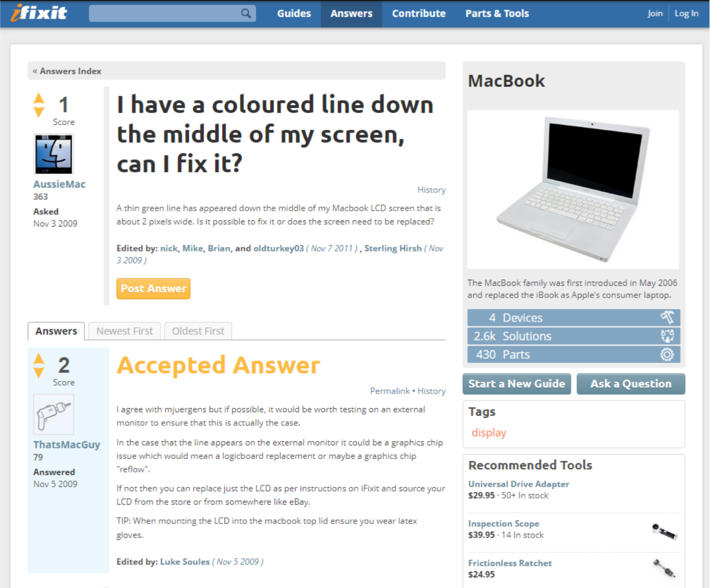Open Sterling Hirsh's profile link
This screenshot has width=710, height=588.
pyautogui.click(x=393, y=248)
